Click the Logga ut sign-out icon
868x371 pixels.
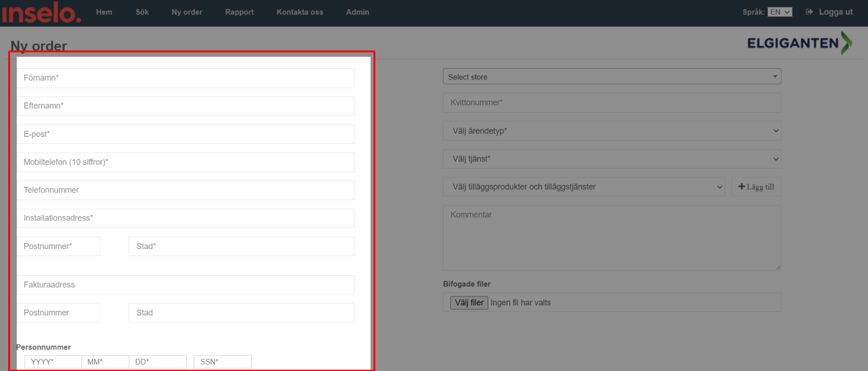(809, 12)
